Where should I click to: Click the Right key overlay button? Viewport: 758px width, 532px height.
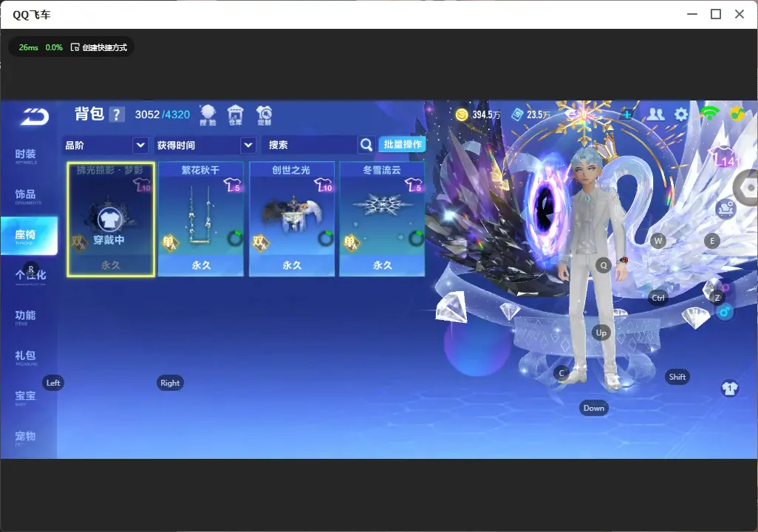click(x=170, y=383)
